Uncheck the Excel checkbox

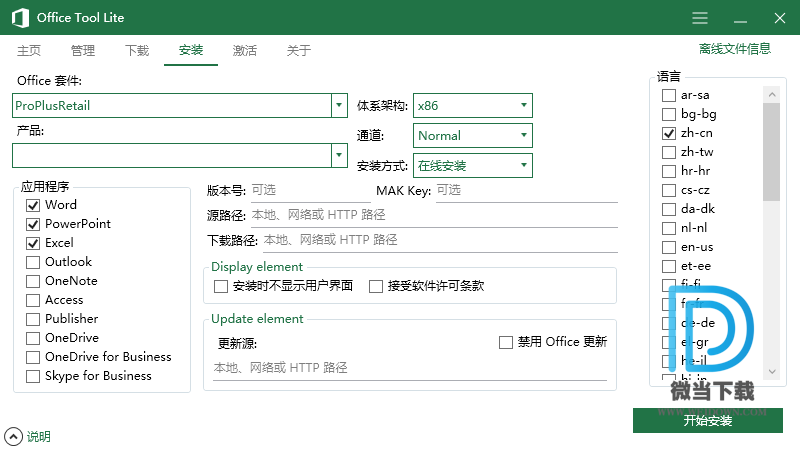(x=33, y=243)
